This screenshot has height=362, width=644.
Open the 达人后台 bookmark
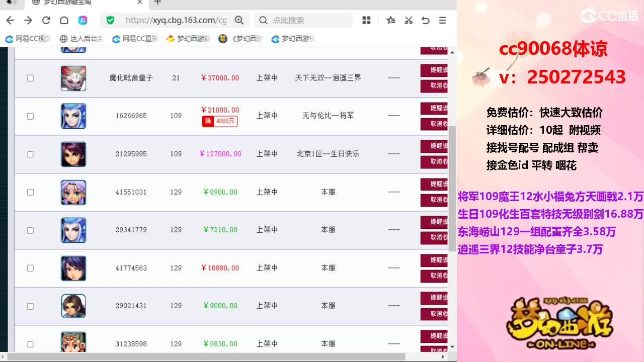pos(81,39)
